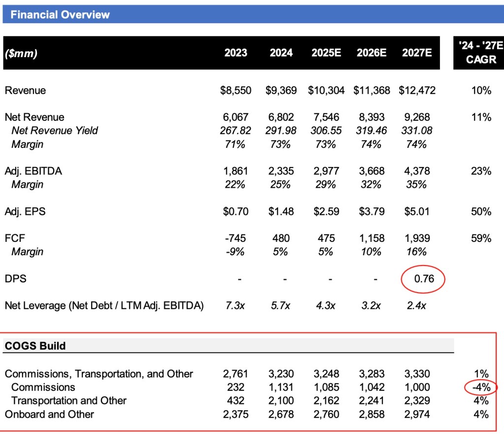The height and width of the screenshot is (436, 504).
Task: Select the ($mm) units header cell
Action: click(x=21, y=54)
